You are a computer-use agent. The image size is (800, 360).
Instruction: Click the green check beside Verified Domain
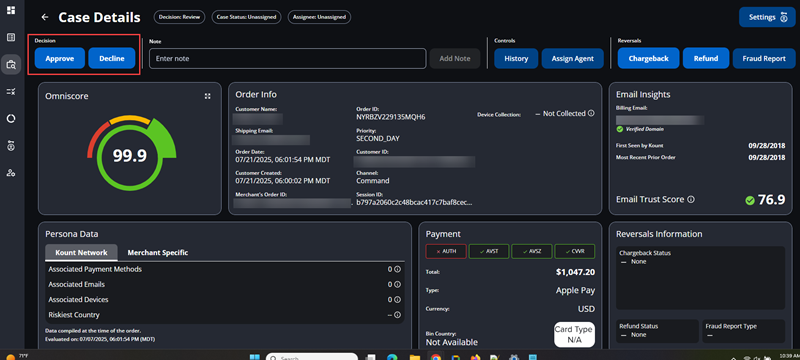[x=620, y=129]
